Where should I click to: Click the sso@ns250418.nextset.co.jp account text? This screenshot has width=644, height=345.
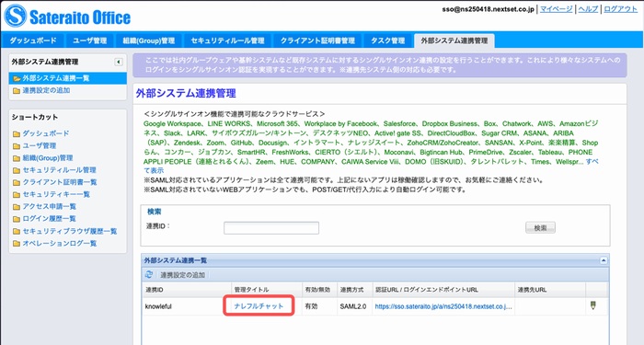pyautogui.click(x=488, y=9)
